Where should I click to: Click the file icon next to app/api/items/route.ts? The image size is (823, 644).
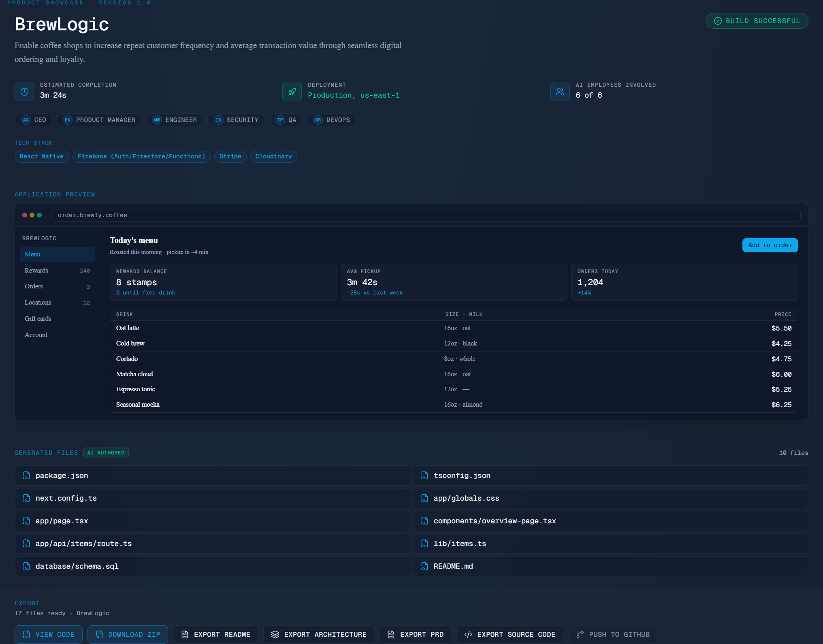[x=26, y=544]
